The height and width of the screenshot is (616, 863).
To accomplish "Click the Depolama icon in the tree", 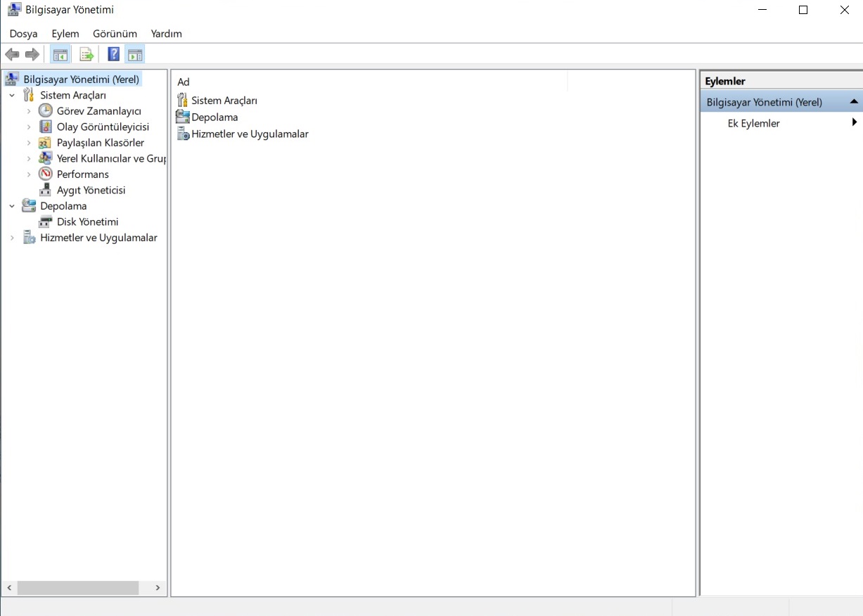I will [x=29, y=205].
